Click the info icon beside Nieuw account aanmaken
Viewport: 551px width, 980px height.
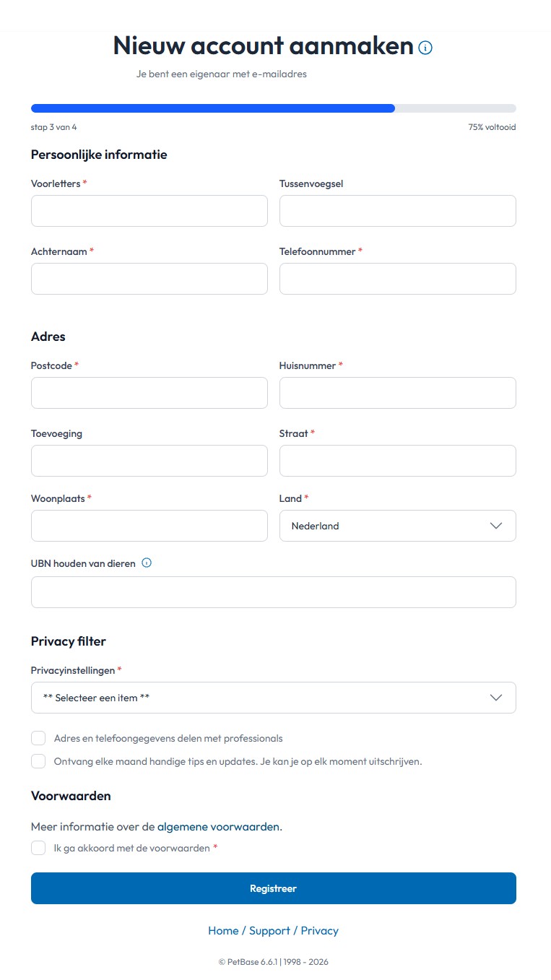(425, 48)
